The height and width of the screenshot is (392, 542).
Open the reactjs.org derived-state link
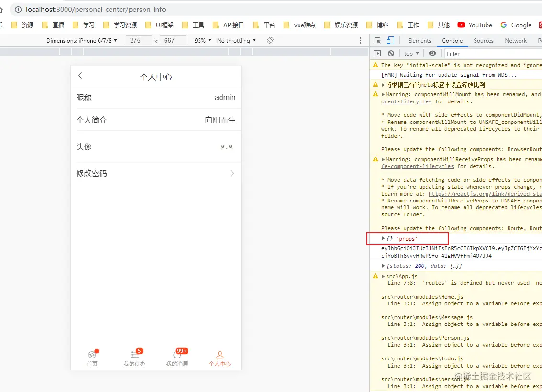click(485, 194)
